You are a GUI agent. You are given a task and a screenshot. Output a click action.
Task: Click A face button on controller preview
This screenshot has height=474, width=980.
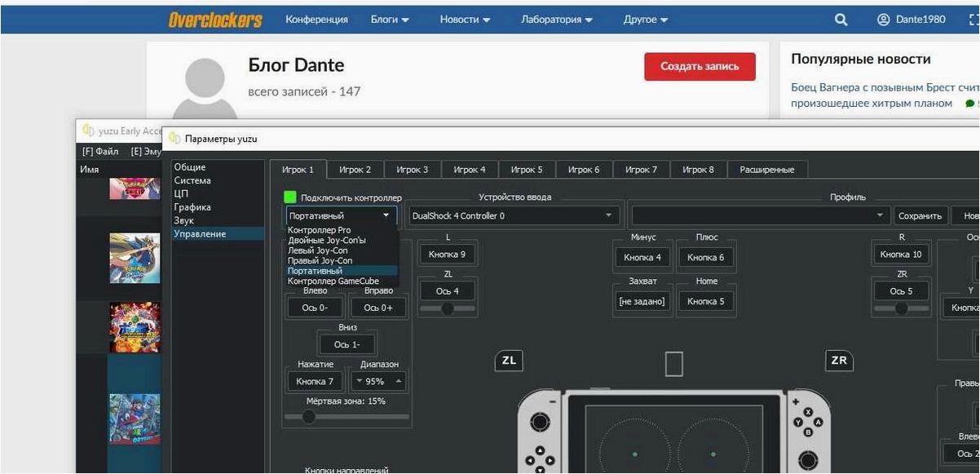tap(818, 422)
